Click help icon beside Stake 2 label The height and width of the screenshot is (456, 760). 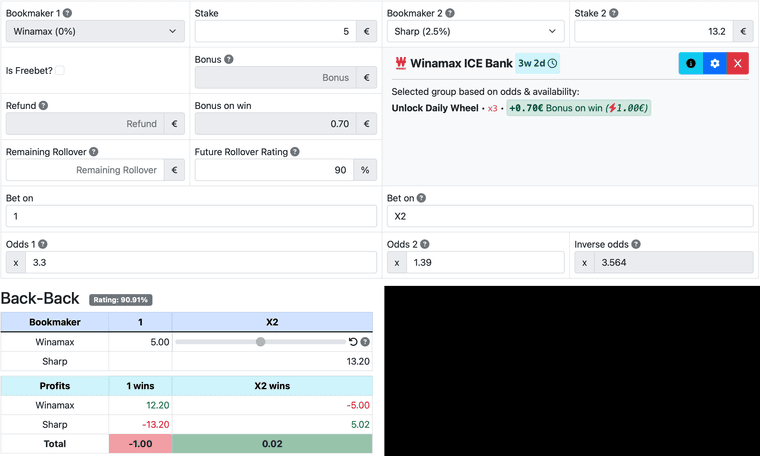pos(614,13)
